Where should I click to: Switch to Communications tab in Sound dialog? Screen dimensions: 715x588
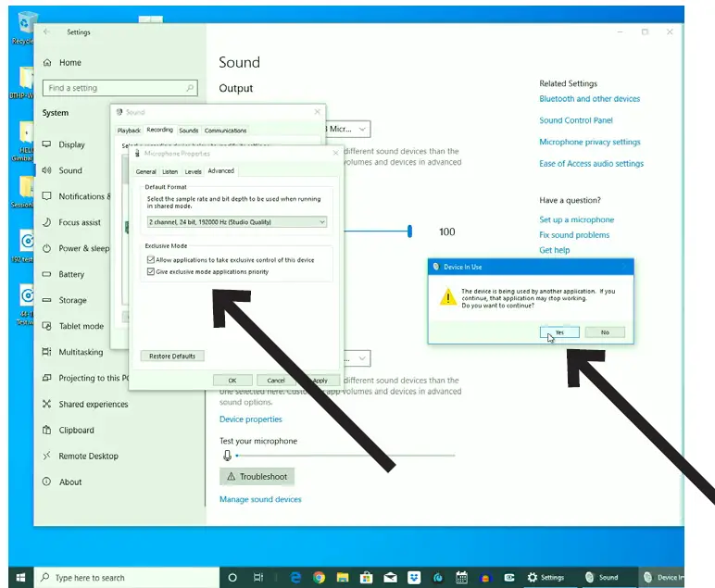pos(225,131)
